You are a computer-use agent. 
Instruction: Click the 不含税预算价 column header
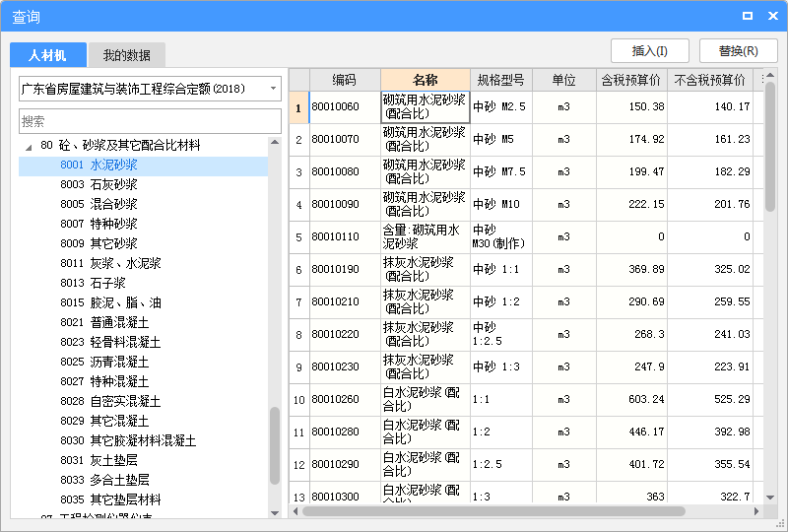click(709, 80)
